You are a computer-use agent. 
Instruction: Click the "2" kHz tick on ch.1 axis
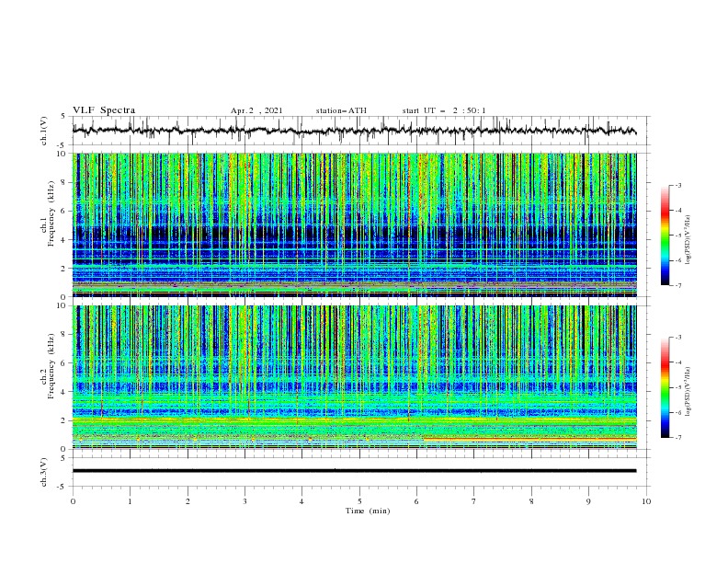[x=64, y=269]
